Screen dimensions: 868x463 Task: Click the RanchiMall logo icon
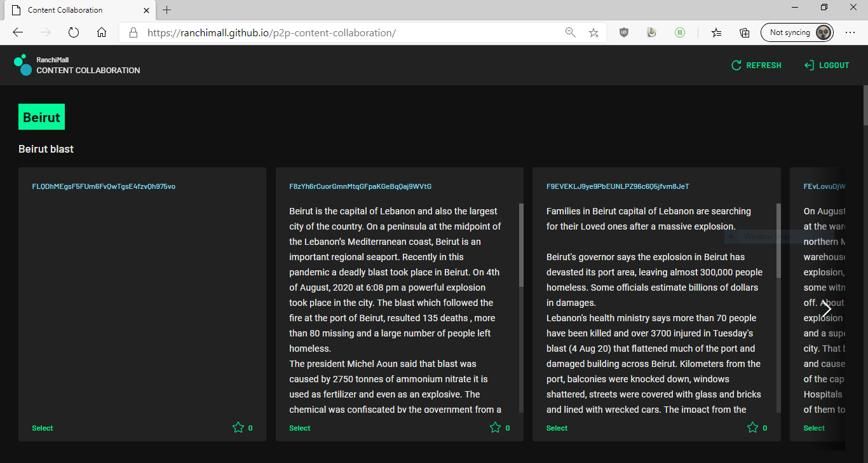point(23,65)
